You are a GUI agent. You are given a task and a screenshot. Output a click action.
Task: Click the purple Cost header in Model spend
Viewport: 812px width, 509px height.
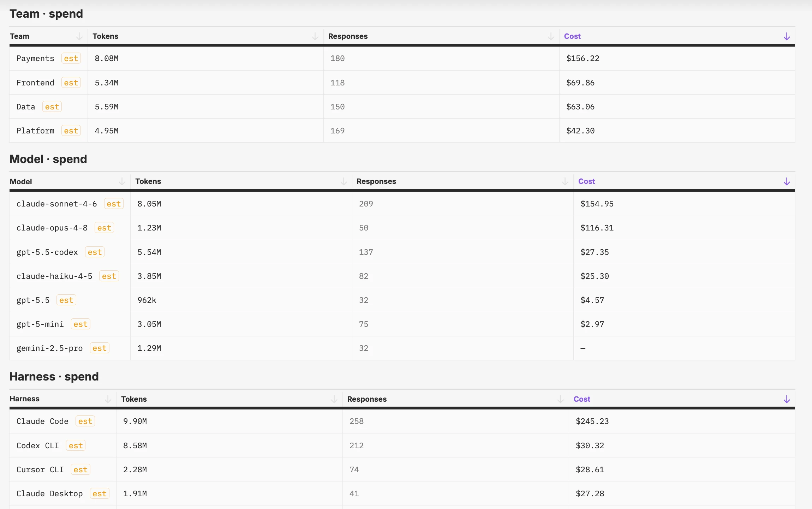tap(586, 181)
